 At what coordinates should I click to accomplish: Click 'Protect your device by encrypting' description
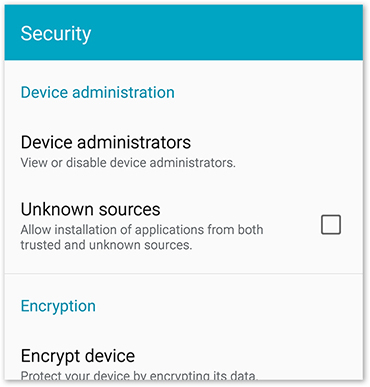tap(139, 376)
